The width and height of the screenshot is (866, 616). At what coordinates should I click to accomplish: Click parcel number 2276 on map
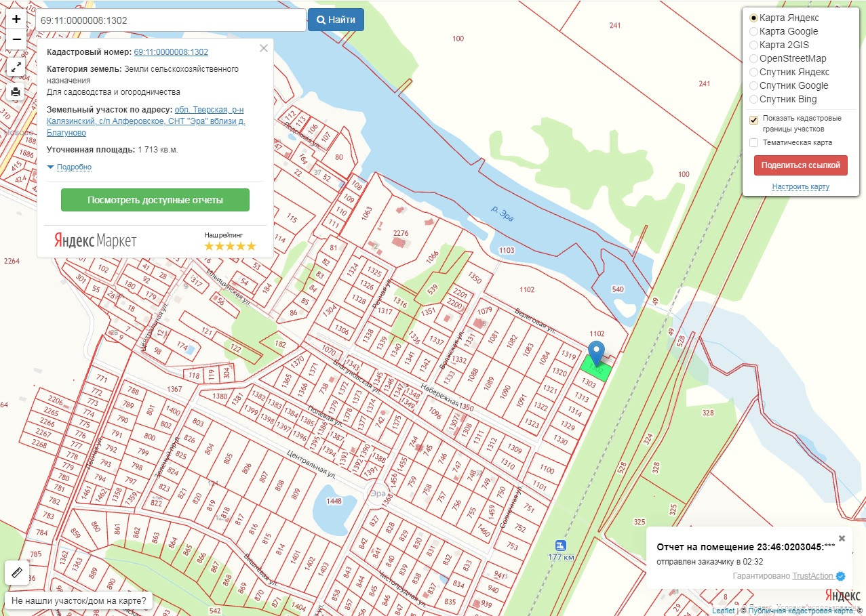point(401,233)
